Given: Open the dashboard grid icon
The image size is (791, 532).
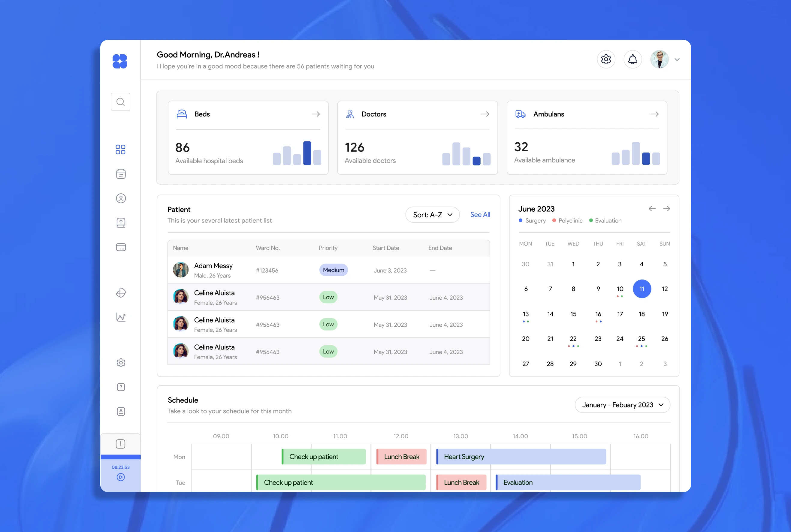Looking at the screenshot, I should point(120,150).
